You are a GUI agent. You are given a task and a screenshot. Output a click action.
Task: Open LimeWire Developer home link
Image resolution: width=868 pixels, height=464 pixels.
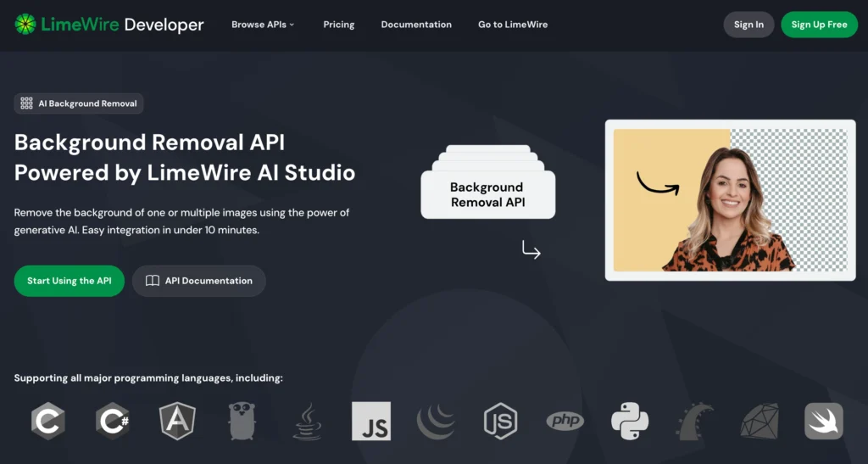point(109,25)
